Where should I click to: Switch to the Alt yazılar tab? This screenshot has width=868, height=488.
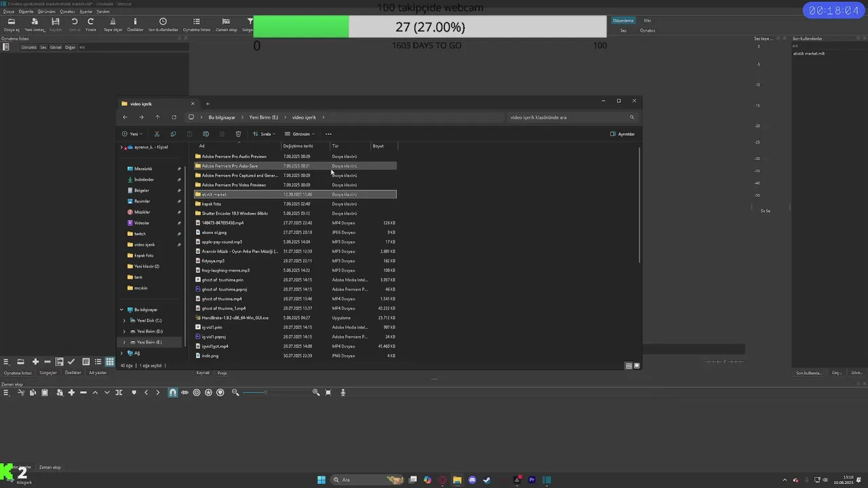point(98,373)
